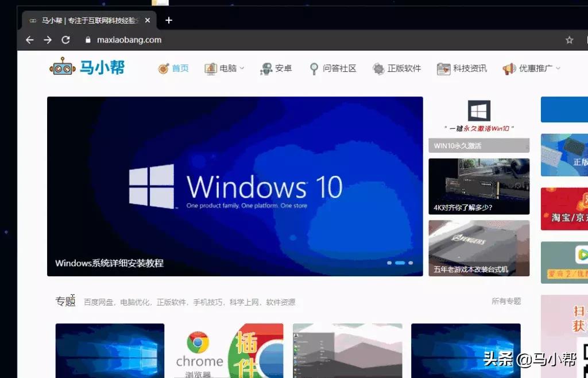Screen dimensions: 588x378
Task: Toggle the bookmark star in the address bar
Action: [x=568, y=40]
